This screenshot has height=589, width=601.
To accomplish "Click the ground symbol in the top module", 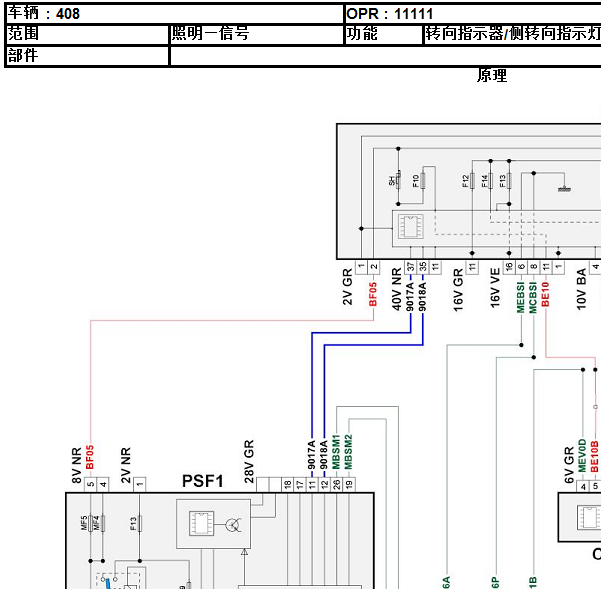I will tap(564, 188).
